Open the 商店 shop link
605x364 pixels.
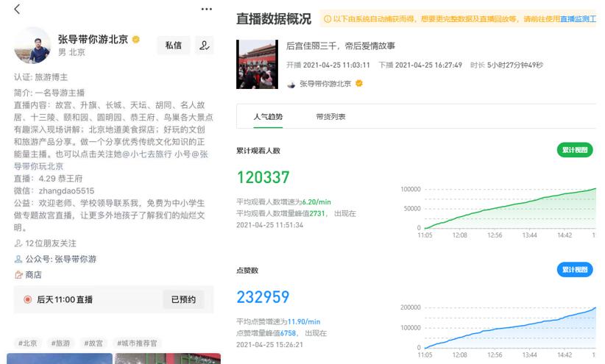33,274
